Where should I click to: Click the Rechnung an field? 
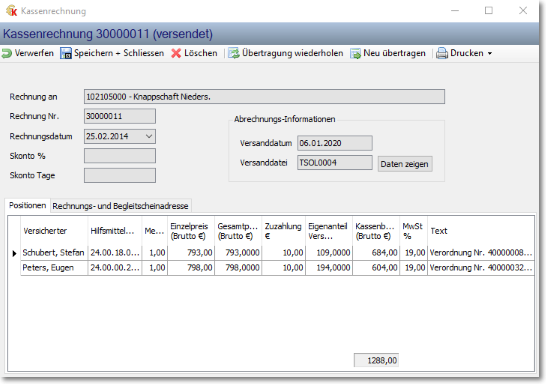coord(264,97)
